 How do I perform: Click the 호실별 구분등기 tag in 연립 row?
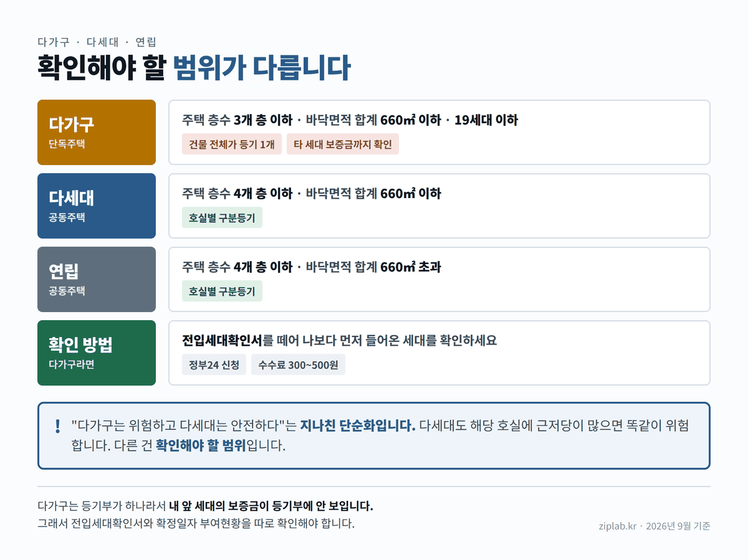(x=222, y=291)
